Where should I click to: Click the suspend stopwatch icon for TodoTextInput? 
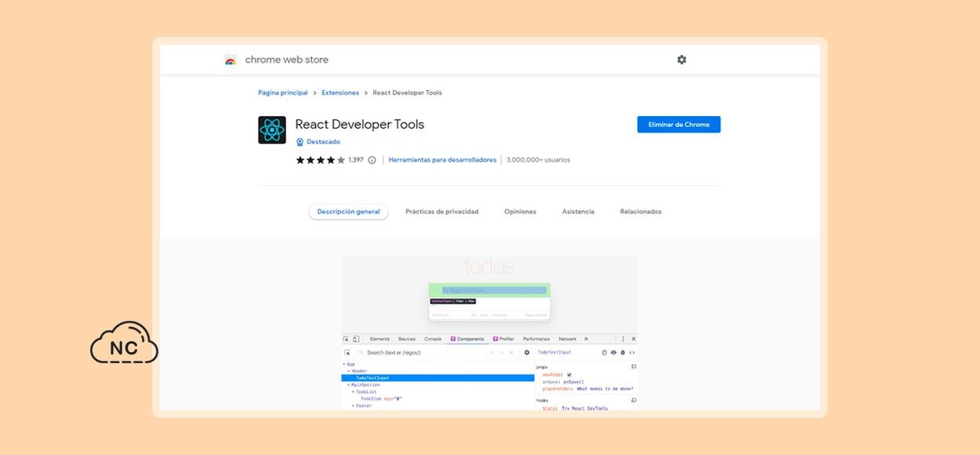click(x=604, y=353)
